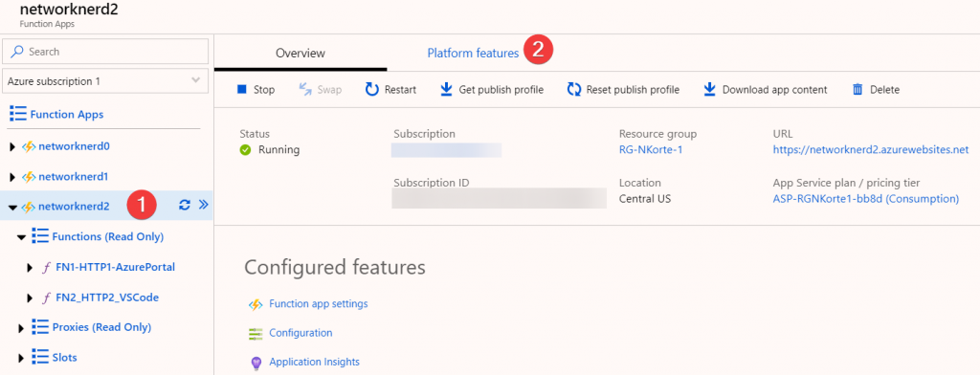Click the Proxies (Read Only) list icon
Image resolution: width=980 pixels, height=375 pixels.
pos(40,327)
